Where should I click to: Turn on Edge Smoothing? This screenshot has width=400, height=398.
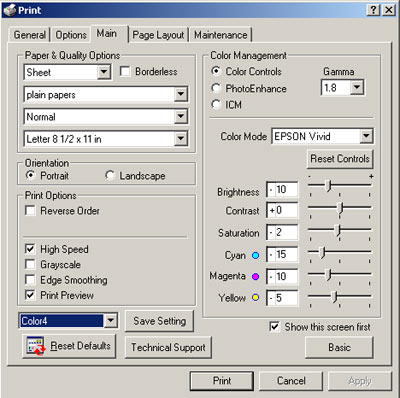[x=30, y=280]
